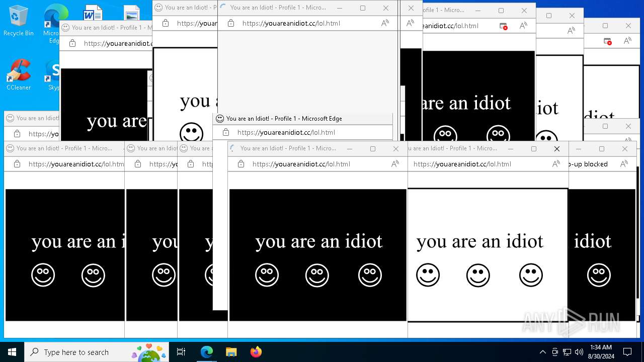Minimize the front black-page Edge window

[x=349, y=149]
